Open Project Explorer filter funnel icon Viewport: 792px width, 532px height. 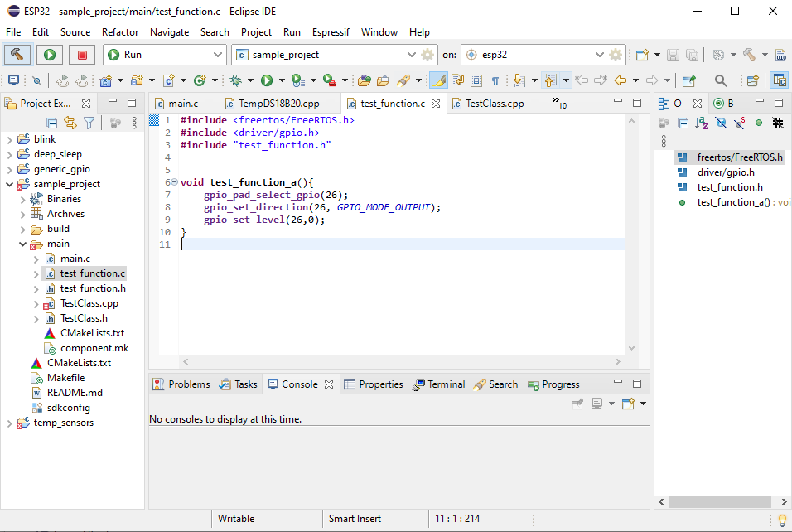(89, 123)
